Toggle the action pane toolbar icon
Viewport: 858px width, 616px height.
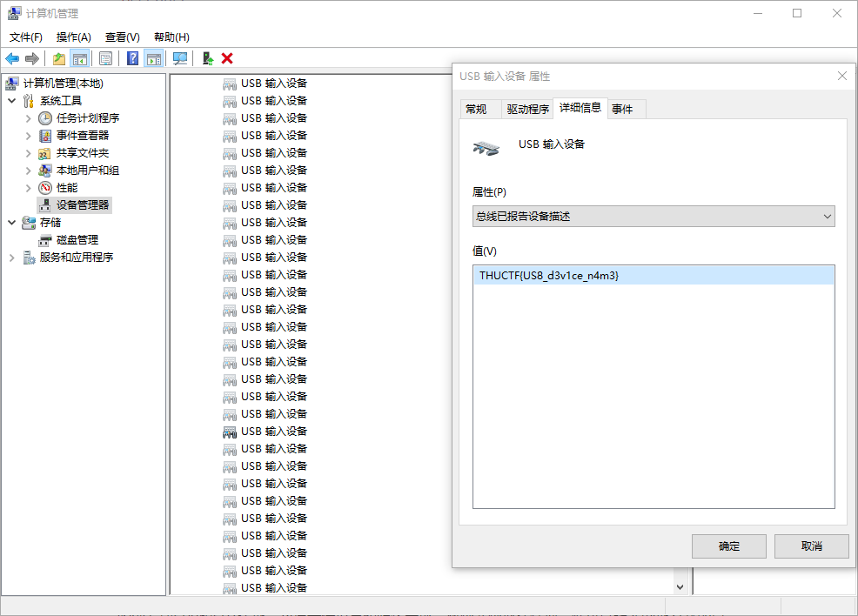(x=154, y=58)
